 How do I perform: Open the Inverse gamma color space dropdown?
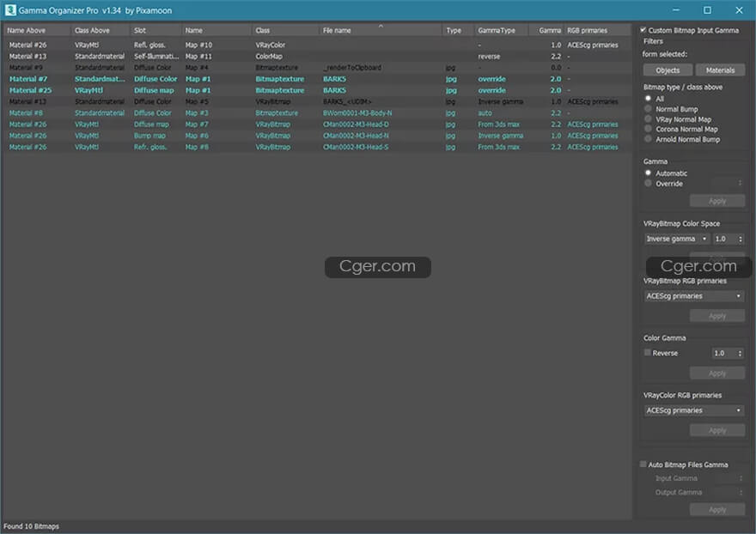677,239
